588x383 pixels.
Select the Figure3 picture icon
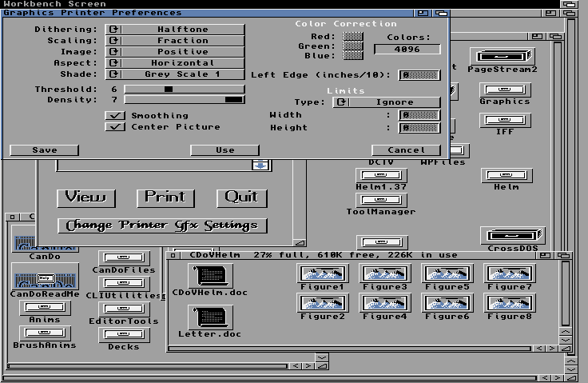(385, 273)
